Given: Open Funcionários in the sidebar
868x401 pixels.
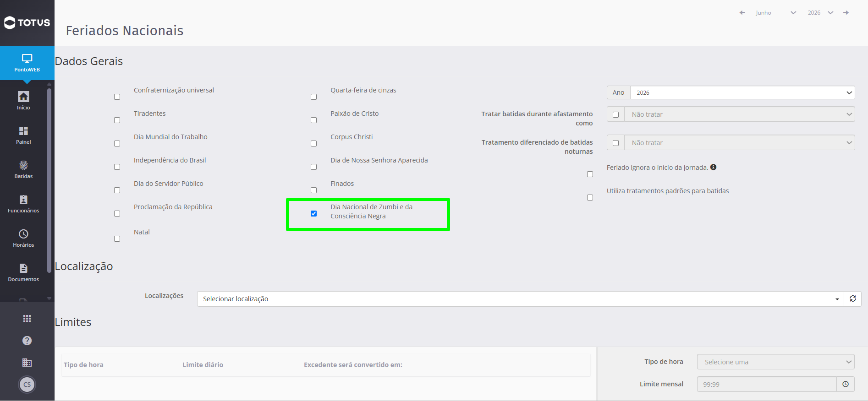Looking at the screenshot, I should click(23, 204).
